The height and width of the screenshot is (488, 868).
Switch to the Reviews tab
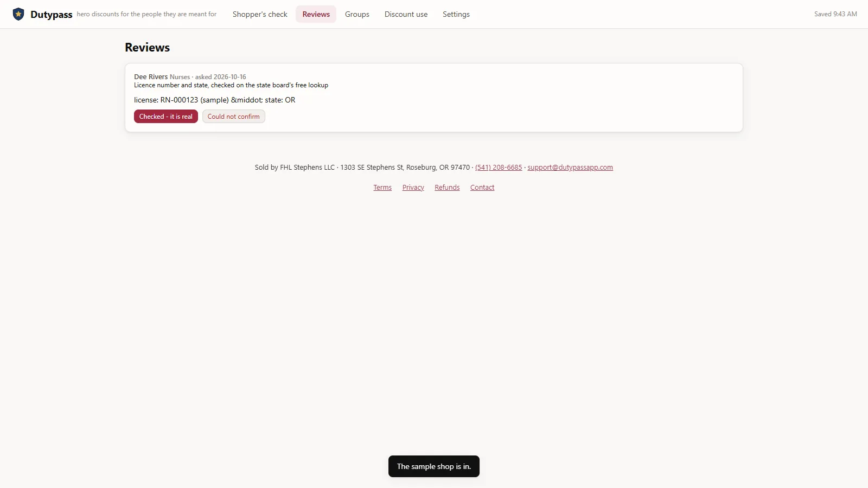[316, 14]
